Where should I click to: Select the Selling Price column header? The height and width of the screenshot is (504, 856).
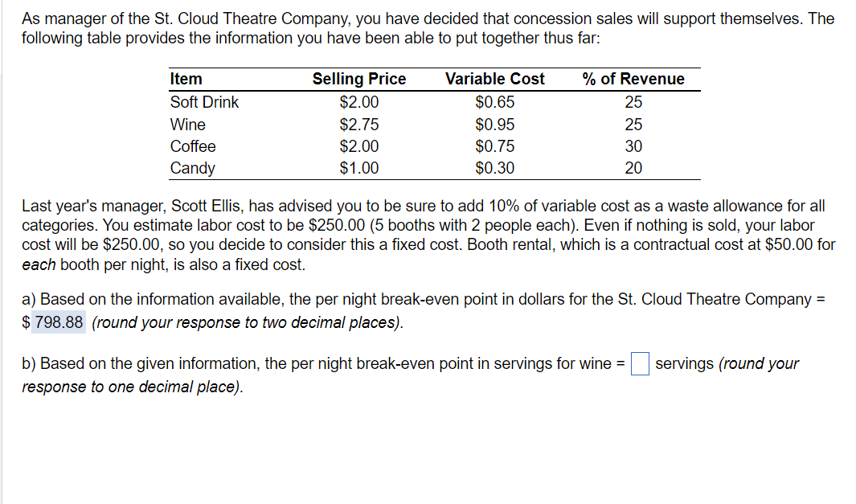click(359, 79)
